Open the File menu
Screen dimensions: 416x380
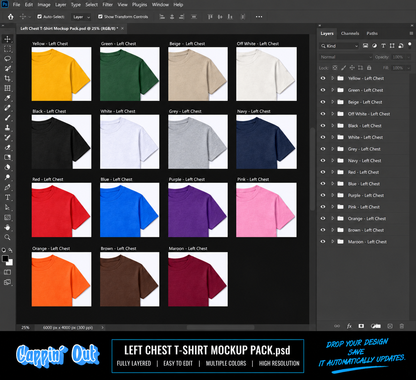16,5
